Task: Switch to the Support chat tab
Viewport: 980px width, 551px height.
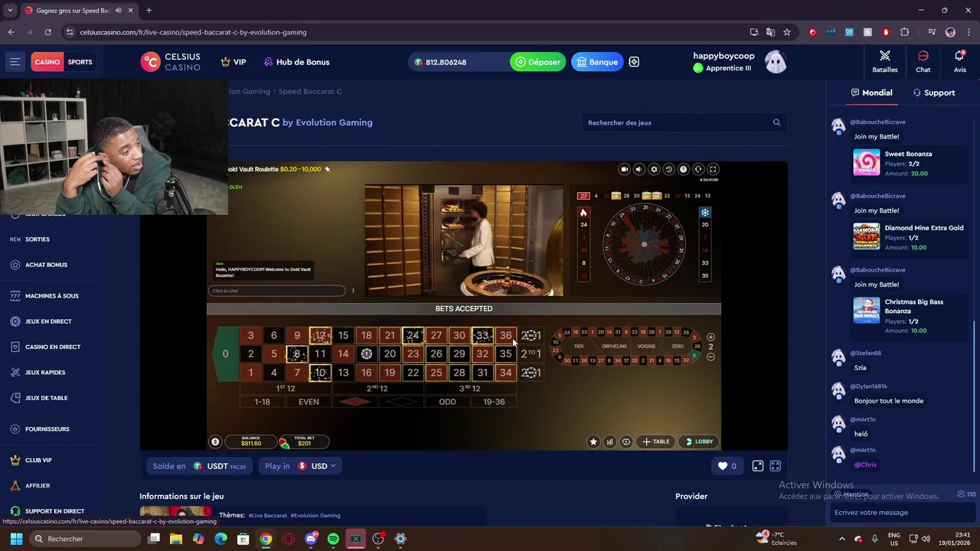Action: coord(933,93)
